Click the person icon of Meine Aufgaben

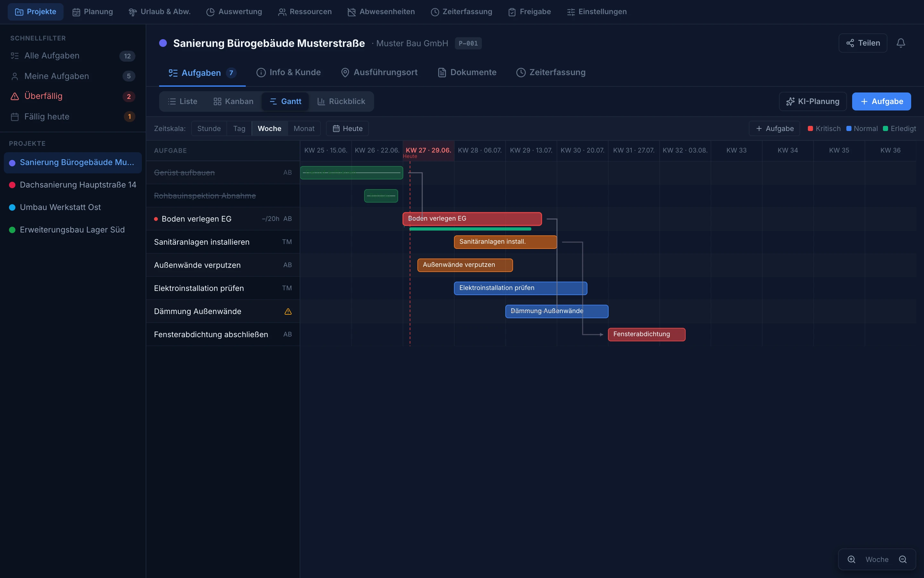pyautogui.click(x=14, y=76)
